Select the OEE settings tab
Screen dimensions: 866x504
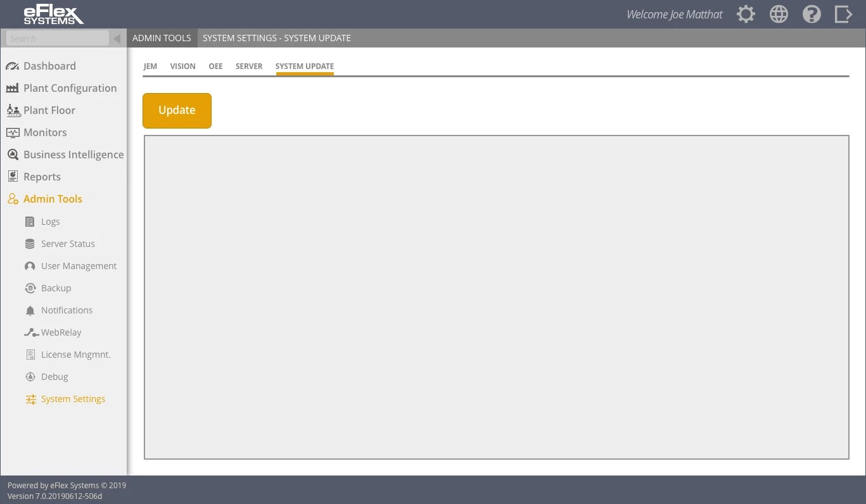[x=215, y=66]
